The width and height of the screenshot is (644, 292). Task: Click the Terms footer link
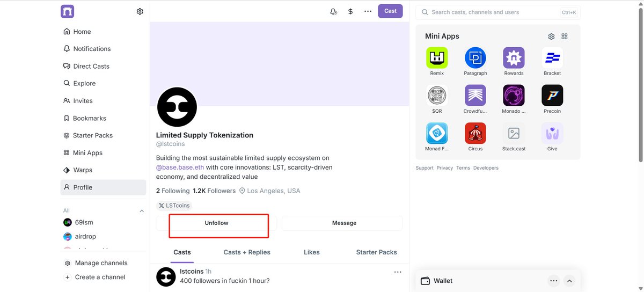[463, 168]
